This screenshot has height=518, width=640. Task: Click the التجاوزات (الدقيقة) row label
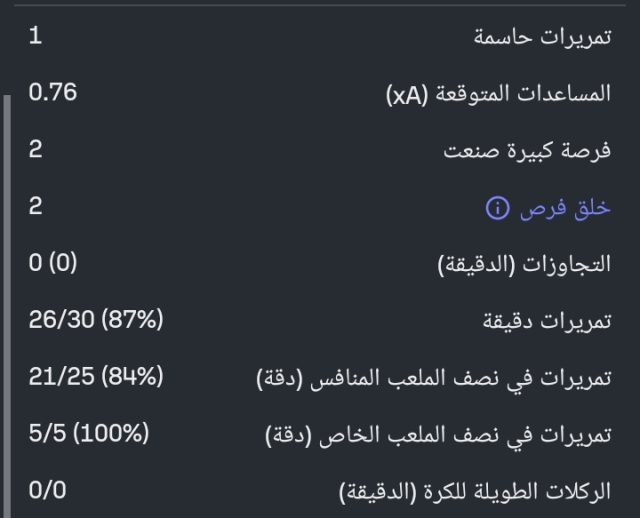tap(525, 265)
